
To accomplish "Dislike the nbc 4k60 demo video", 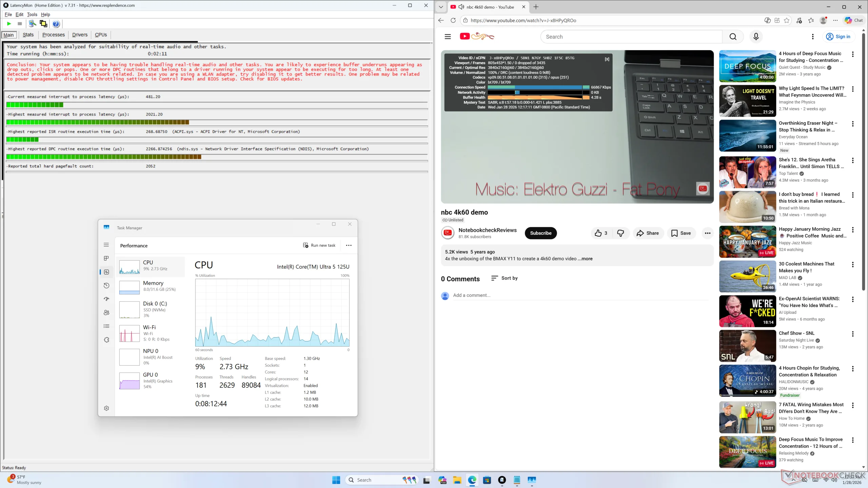I will point(620,233).
